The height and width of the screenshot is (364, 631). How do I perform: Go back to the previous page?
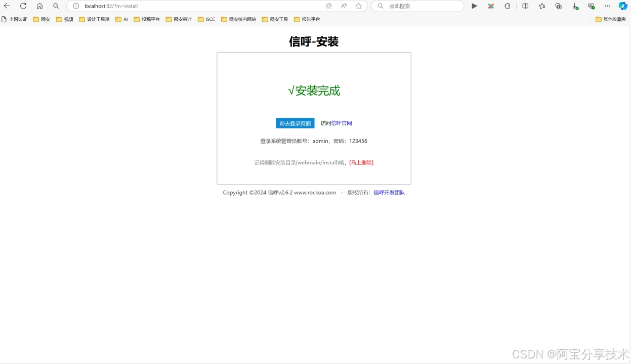tap(7, 6)
